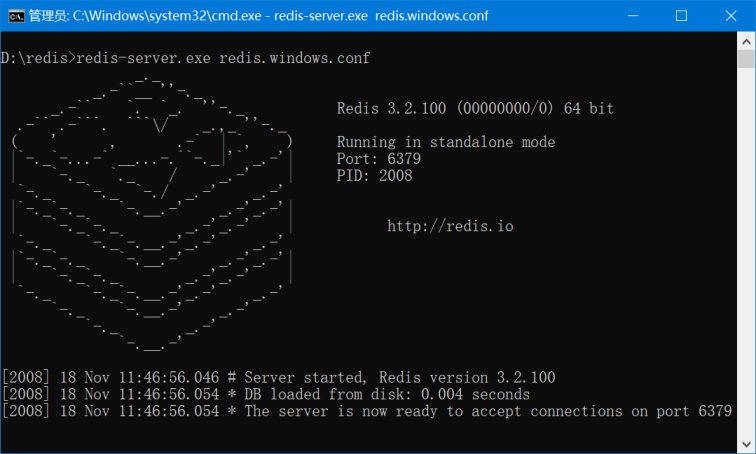Click the Redis ASCII art cube logo
Image resolution: width=756 pixels, height=454 pixels.
click(152, 213)
